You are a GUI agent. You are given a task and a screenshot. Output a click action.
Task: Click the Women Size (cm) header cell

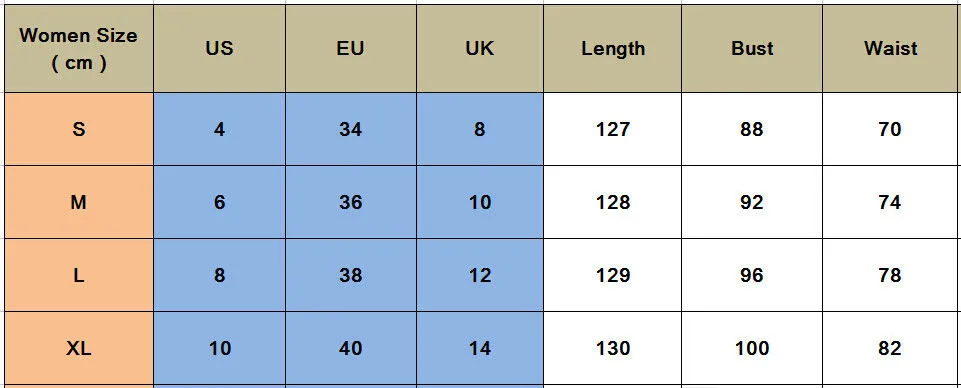(x=78, y=48)
